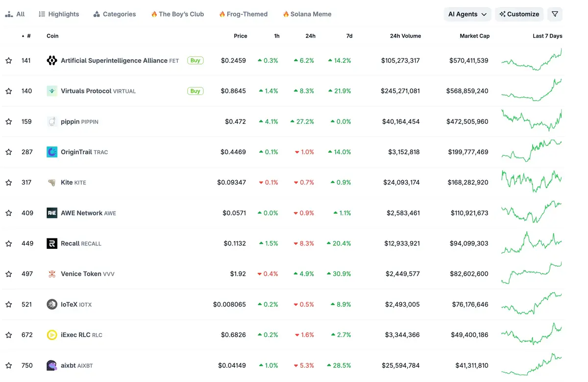Click the OriginTrail coin logo
Image resolution: width=588 pixels, height=382 pixels.
tap(51, 152)
